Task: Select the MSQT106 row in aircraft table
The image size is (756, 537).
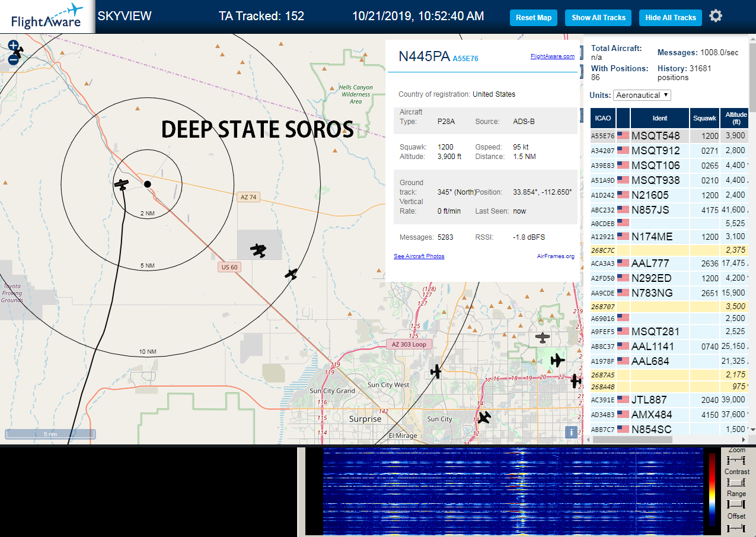Action: point(670,166)
